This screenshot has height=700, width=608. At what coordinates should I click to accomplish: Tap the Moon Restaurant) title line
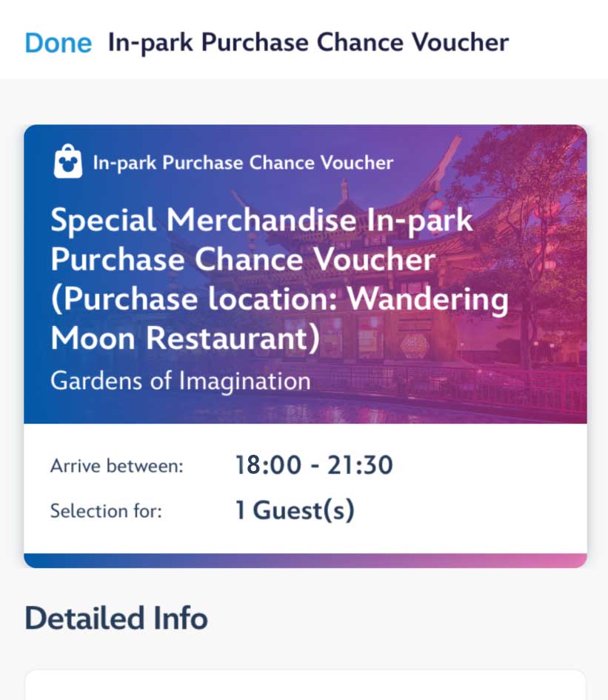(x=185, y=338)
